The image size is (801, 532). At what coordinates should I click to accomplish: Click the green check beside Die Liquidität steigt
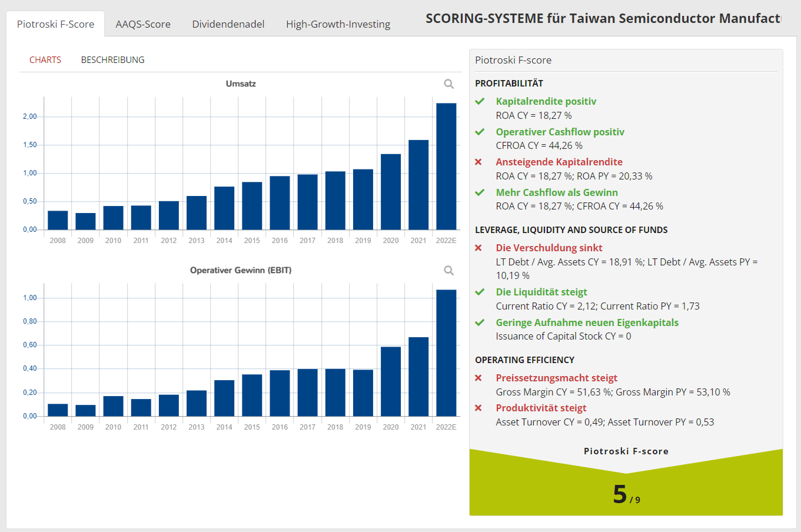tap(480, 292)
